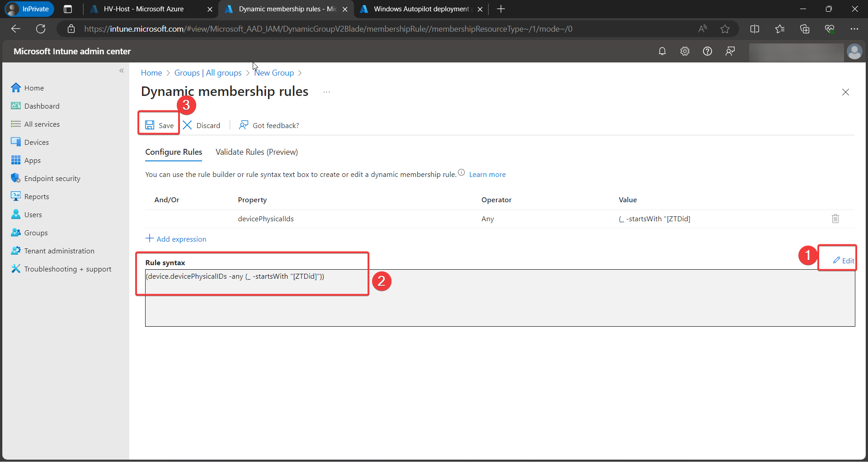The image size is (868, 462).
Task: Open the Help question mark icon
Action: click(x=708, y=51)
